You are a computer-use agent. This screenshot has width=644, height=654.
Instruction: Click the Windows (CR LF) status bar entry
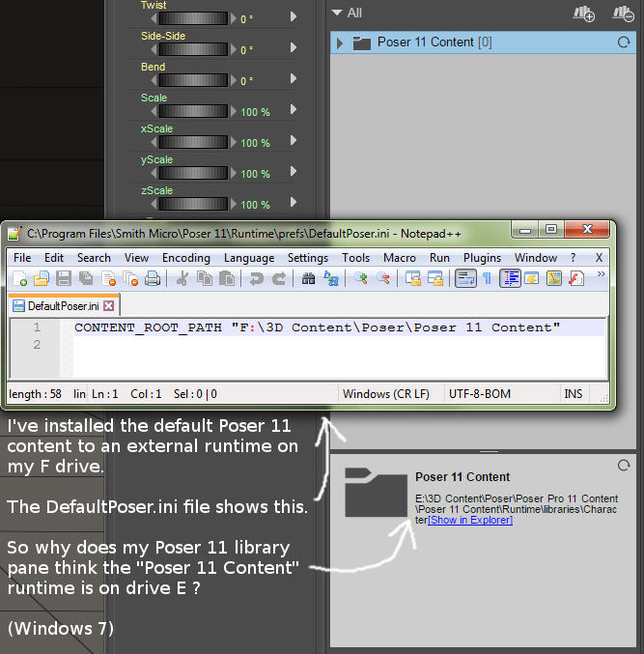386,394
